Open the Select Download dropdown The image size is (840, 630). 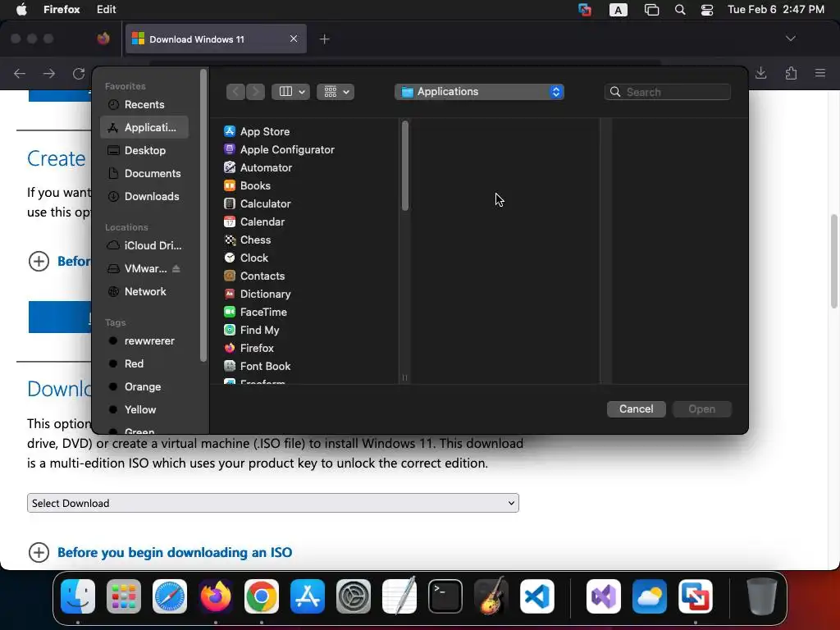click(x=272, y=503)
